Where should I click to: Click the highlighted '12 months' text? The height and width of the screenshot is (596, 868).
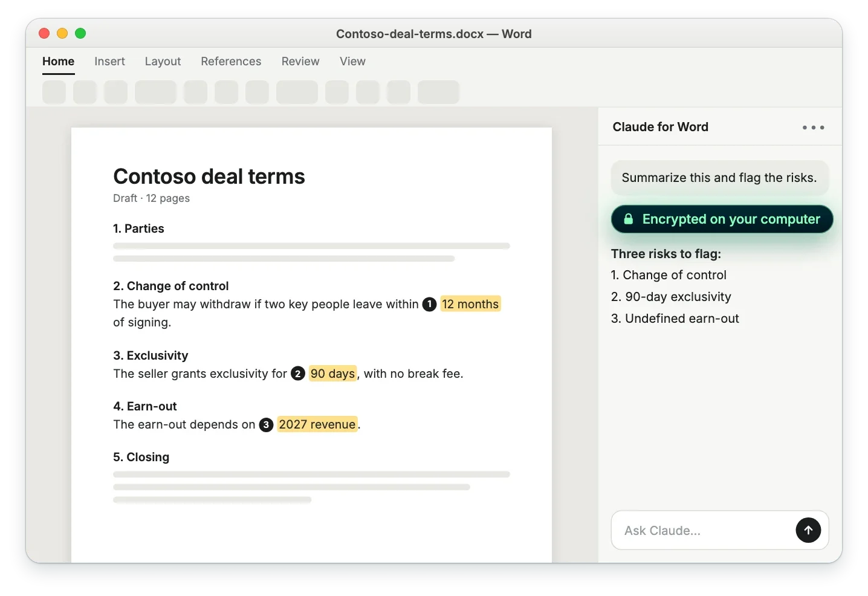pos(470,304)
